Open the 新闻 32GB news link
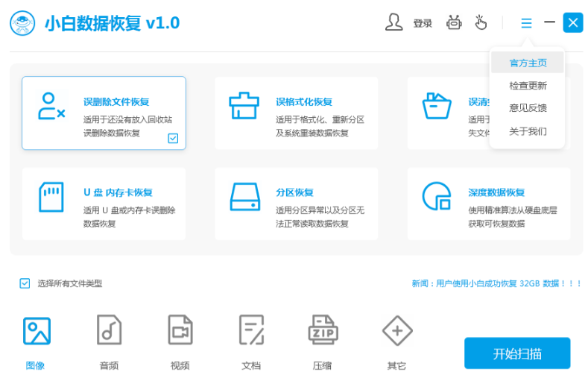This screenshot has height=381, width=588. 496,283
